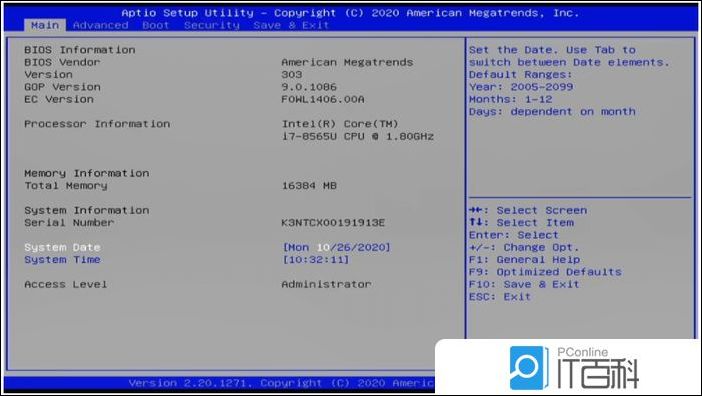Click the Version 2.20.1271 footer text

(187, 383)
